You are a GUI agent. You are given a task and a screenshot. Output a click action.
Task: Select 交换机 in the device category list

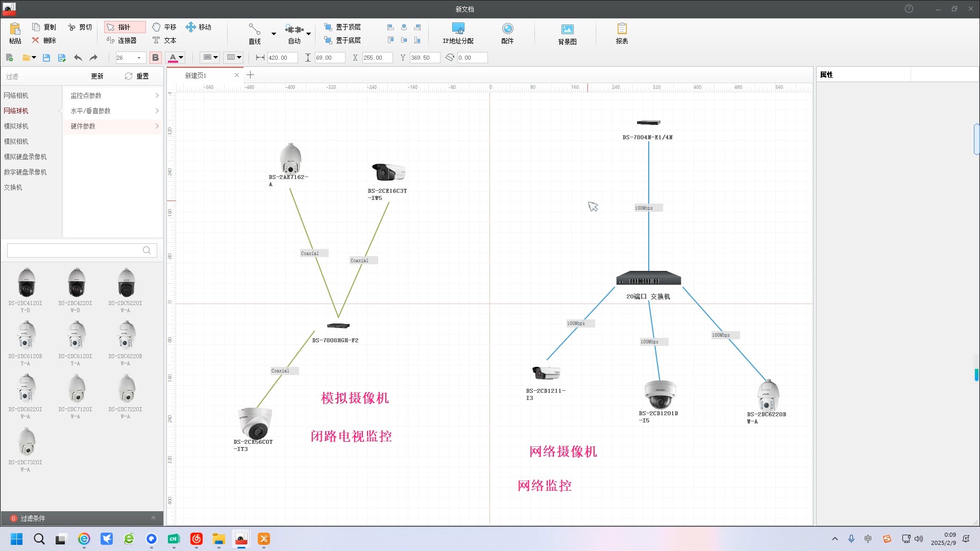pos(13,187)
